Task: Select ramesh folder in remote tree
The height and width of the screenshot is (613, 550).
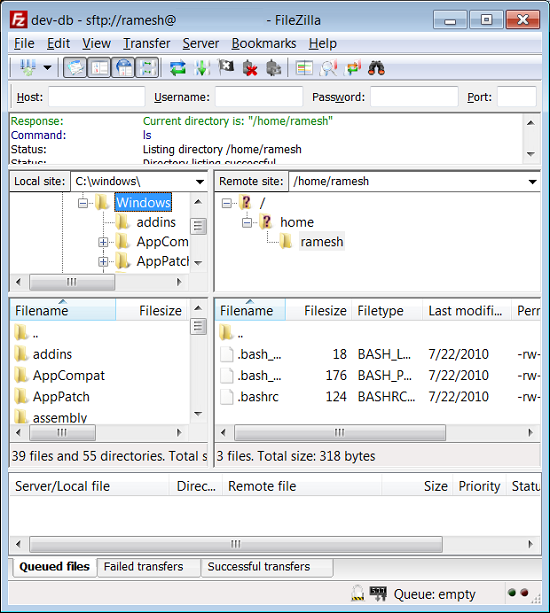Action: coord(322,242)
